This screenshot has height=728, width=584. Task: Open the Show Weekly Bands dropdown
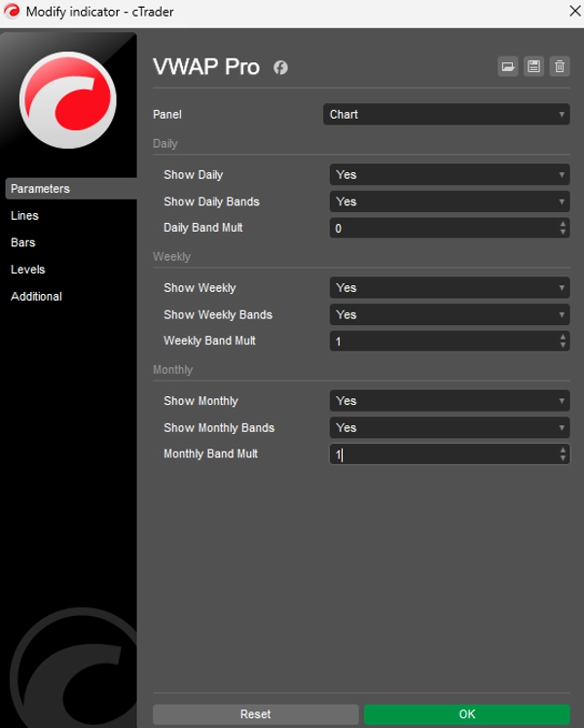pos(449,314)
